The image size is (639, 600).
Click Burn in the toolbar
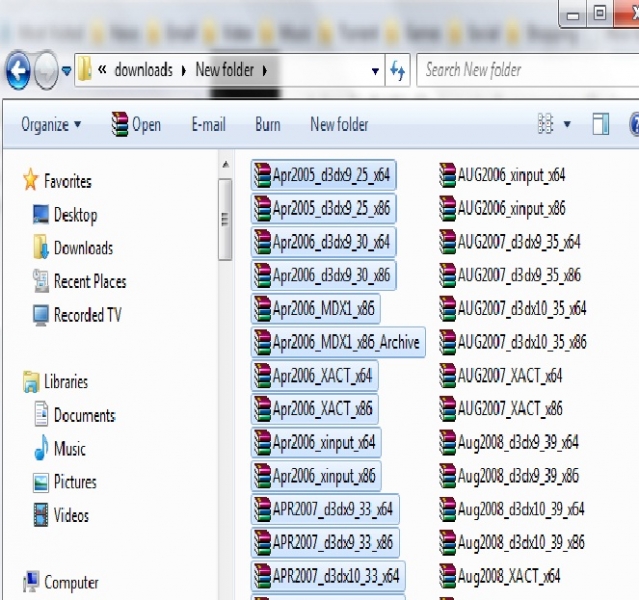(x=267, y=125)
